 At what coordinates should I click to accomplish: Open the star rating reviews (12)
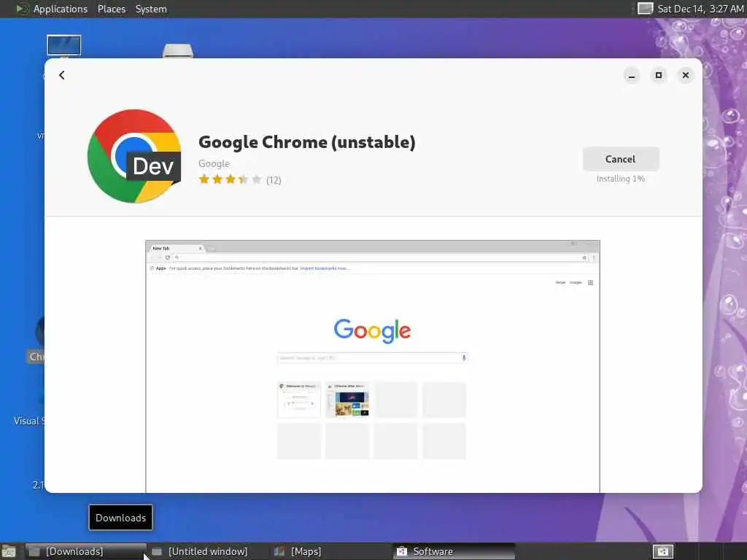pyautogui.click(x=239, y=179)
